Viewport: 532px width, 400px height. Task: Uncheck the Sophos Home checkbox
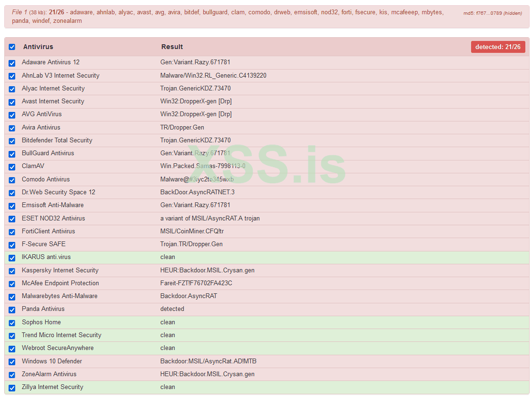pos(12,323)
